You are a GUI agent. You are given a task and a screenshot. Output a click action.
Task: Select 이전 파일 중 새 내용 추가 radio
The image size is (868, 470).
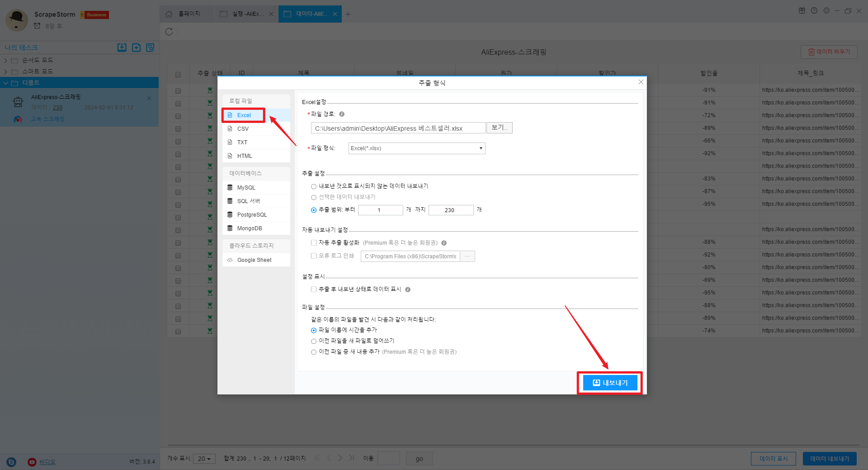[314, 352]
